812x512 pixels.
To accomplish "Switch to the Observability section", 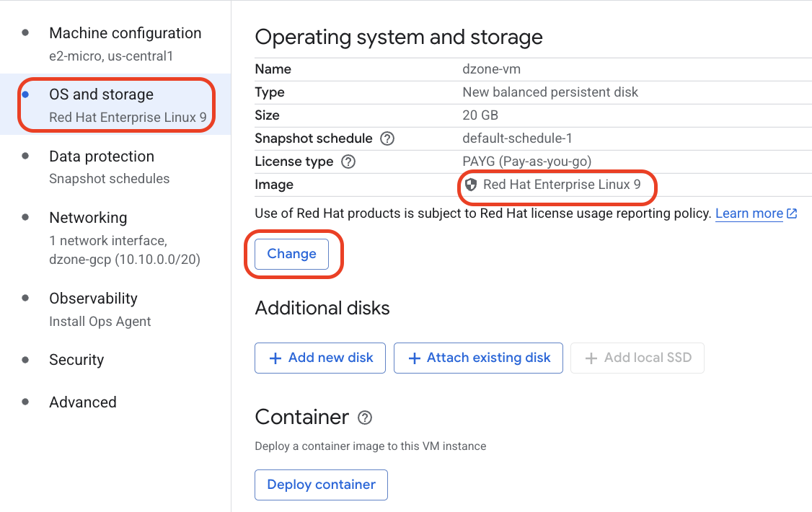I will coord(115,309).
